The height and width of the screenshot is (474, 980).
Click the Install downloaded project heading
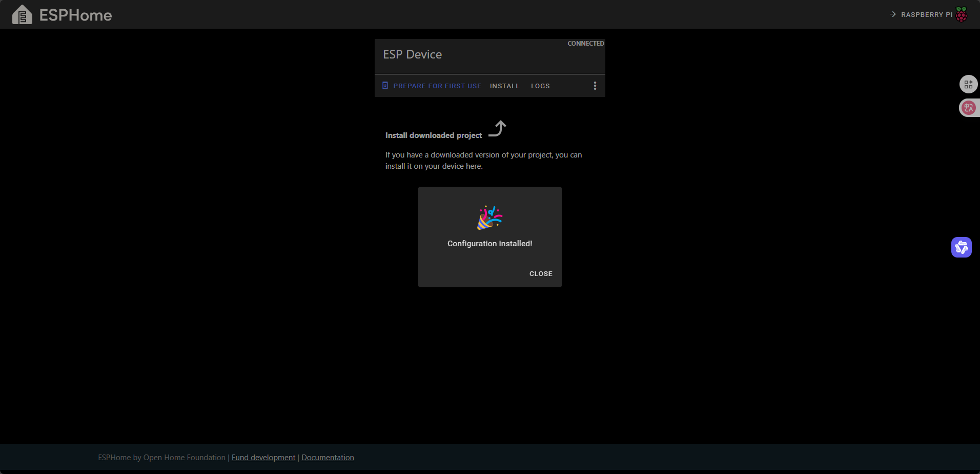pyautogui.click(x=434, y=135)
